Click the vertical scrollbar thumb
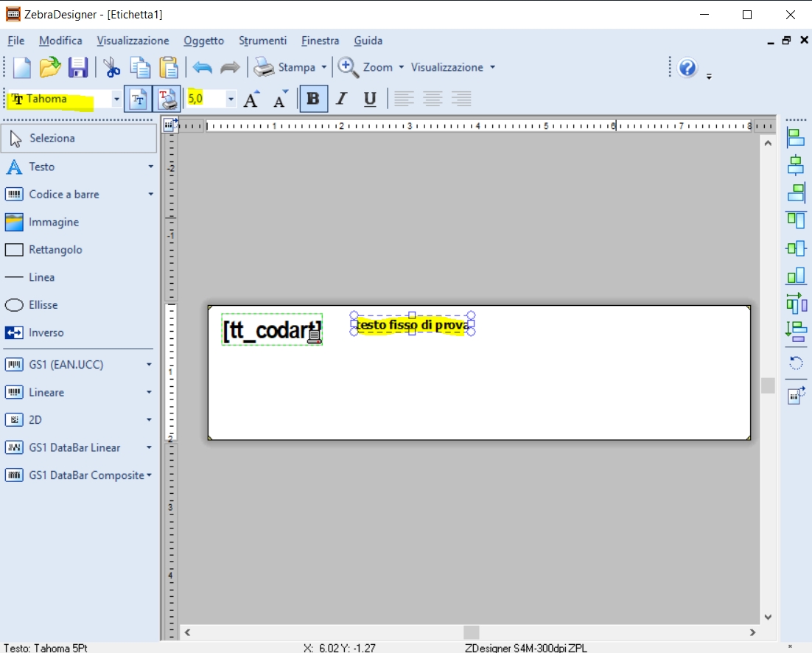 click(x=768, y=385)
